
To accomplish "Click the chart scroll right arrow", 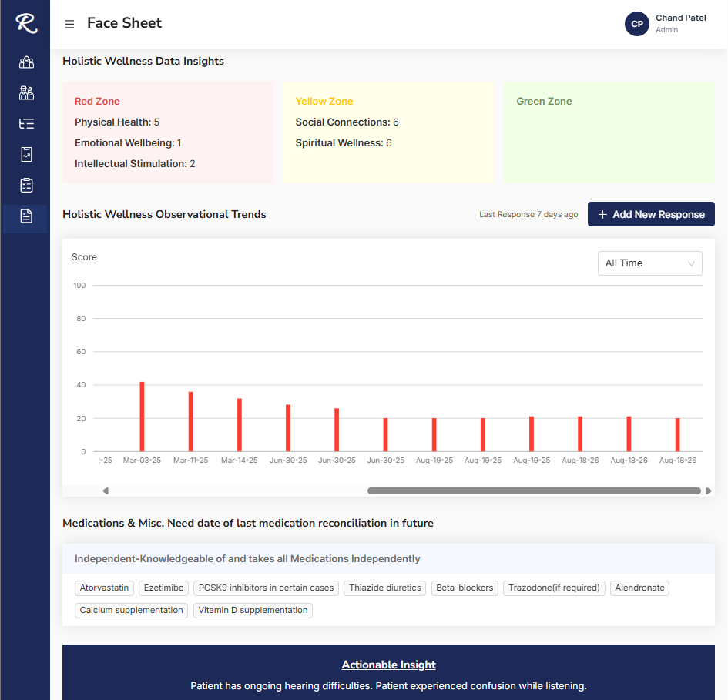I will point(708,491).
